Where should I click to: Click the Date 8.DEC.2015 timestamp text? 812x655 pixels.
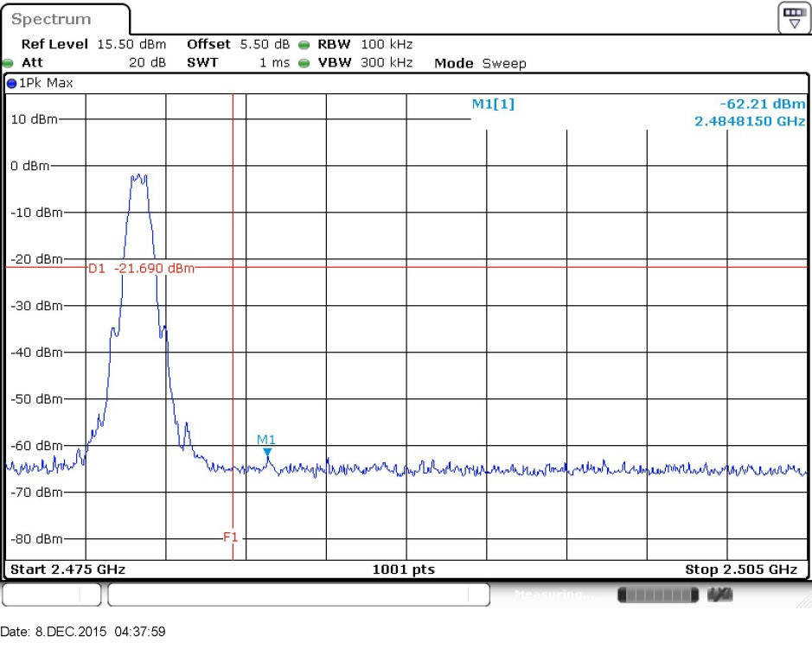coord(83,632)
